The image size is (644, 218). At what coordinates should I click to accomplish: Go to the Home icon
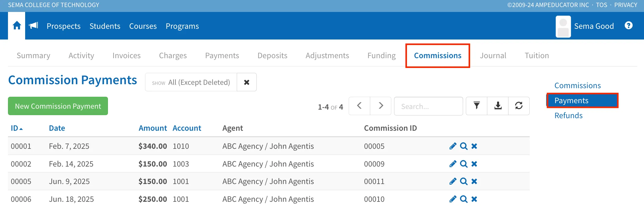[x=17, y=26]
